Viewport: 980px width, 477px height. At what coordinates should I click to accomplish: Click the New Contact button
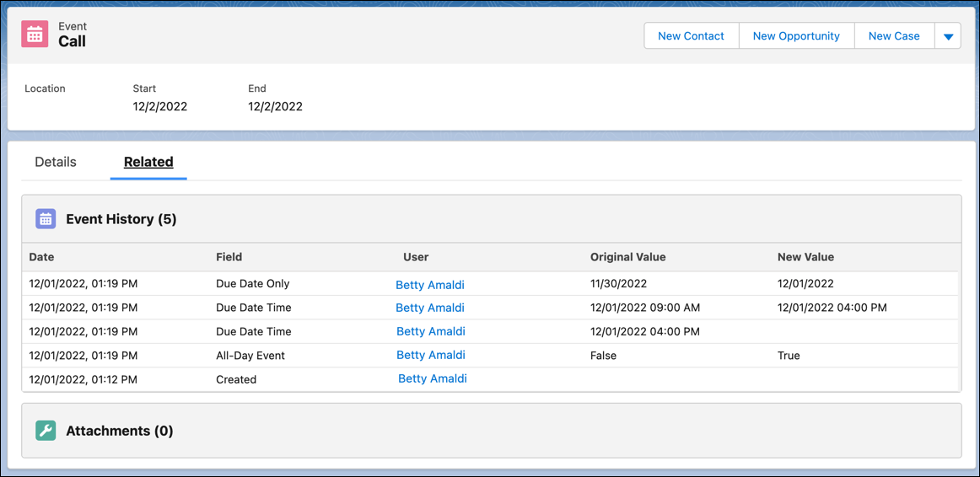click(692, 36)
